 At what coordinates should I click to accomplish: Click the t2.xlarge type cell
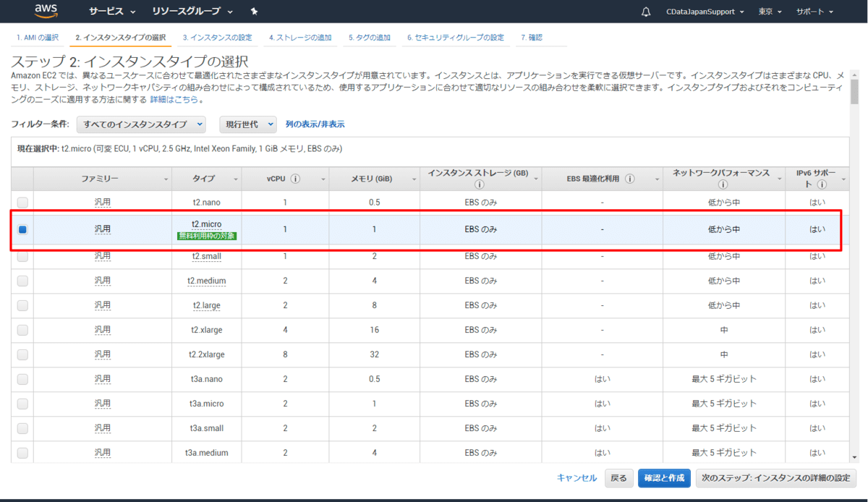207,330
